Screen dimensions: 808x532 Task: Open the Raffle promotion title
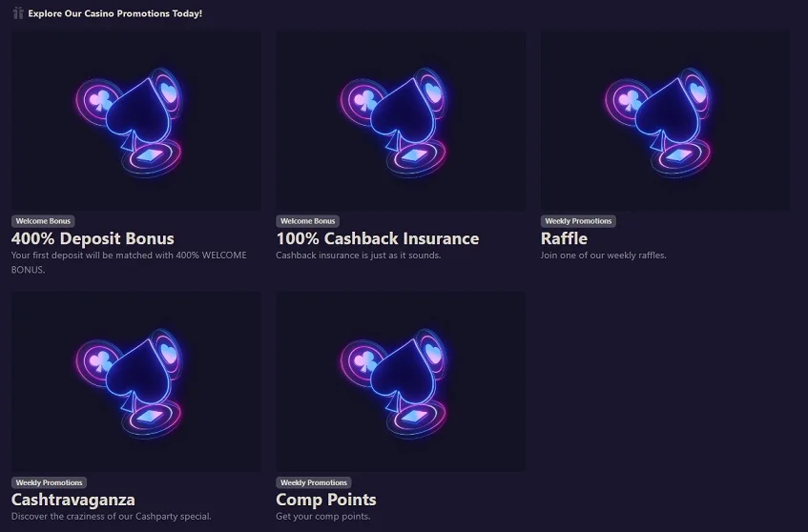pos(564,238)
